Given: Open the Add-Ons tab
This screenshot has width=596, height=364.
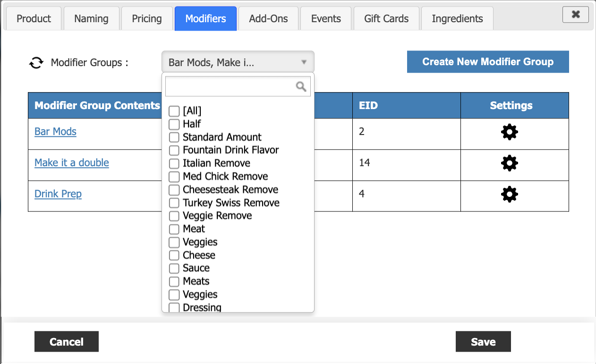Looking at the screenshot, I should [x=268, y=19].
